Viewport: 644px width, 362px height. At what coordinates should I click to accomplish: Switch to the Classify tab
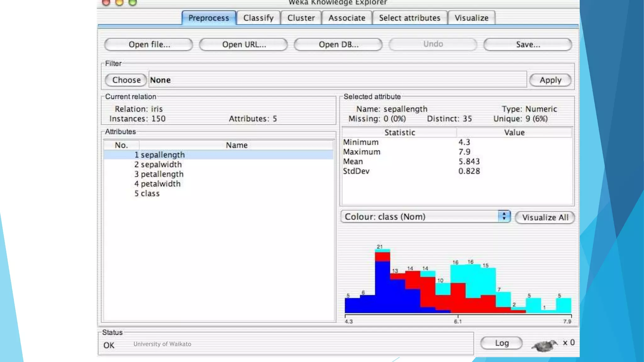pyautogui.click(x=258, y=18)
